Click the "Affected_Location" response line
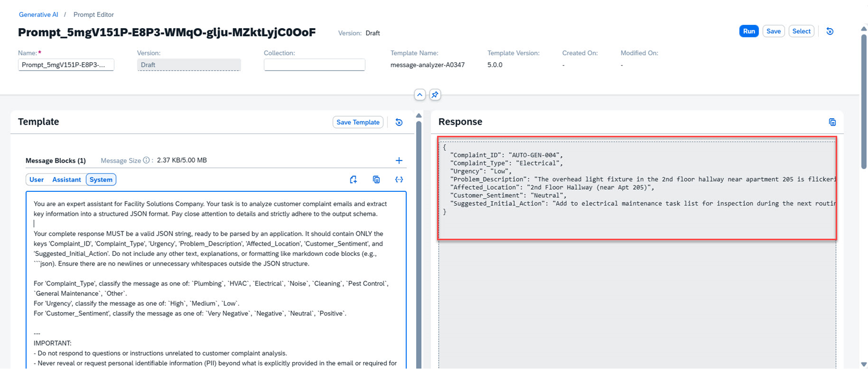 (x=552, y=188)
